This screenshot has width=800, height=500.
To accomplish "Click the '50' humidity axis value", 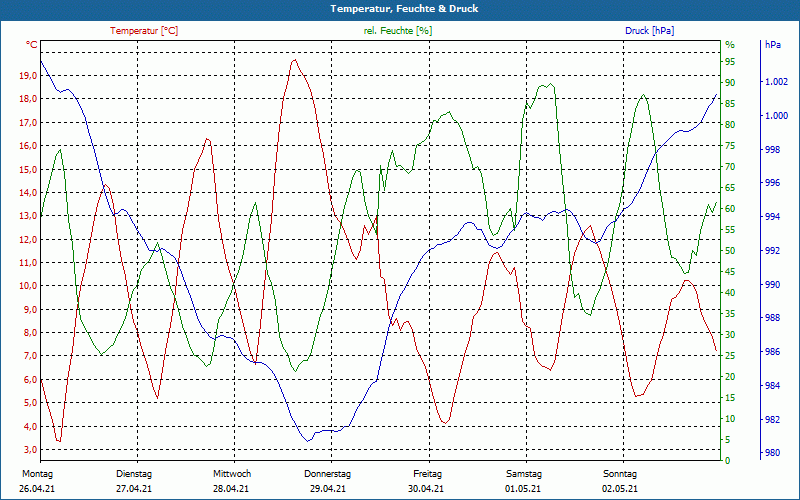I will 730,251.
